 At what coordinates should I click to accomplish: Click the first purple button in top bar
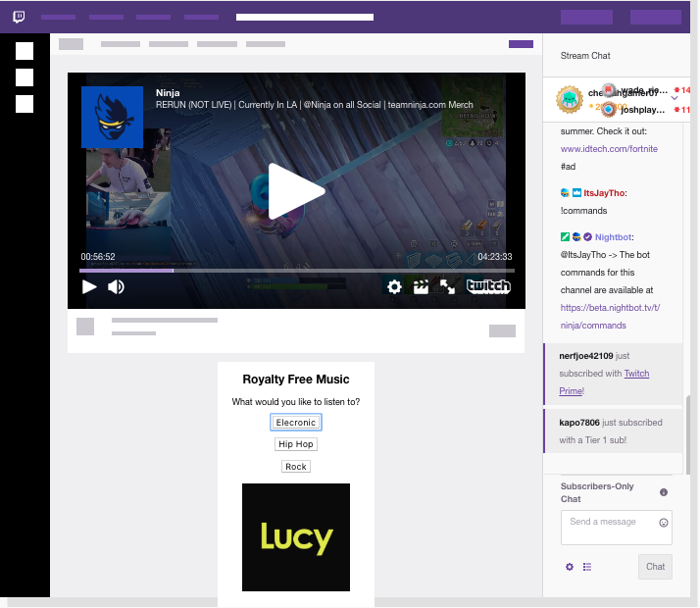[x=586, y=17]
